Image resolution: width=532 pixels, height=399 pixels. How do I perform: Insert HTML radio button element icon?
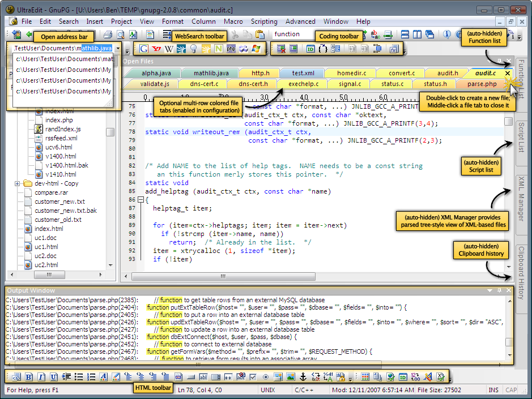(266, 377)
